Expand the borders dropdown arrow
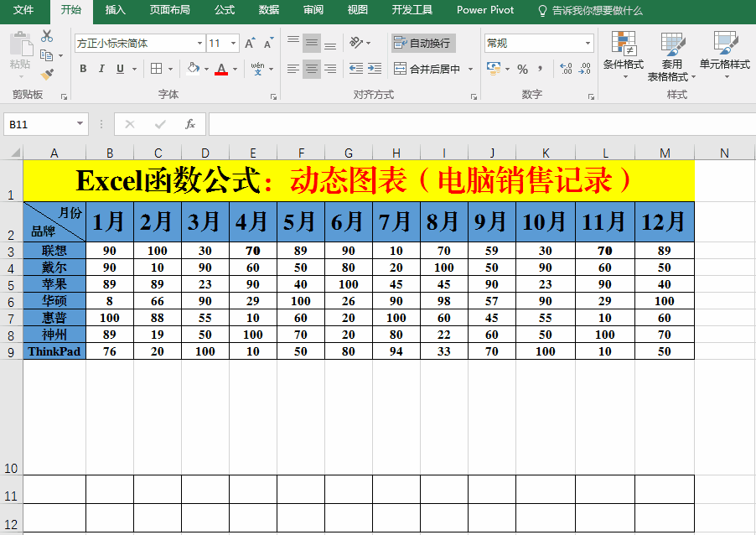This screenshot has width=756, height=535. tap(170, 69)
